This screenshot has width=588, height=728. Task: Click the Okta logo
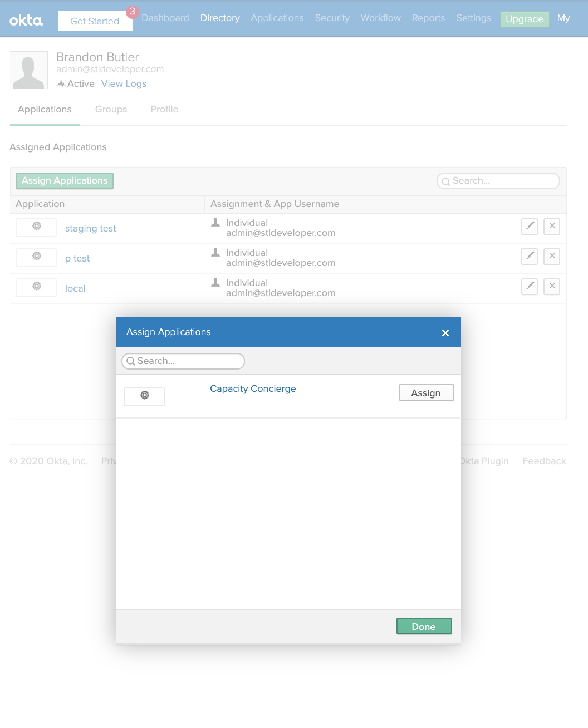click(x=26, y=21)
